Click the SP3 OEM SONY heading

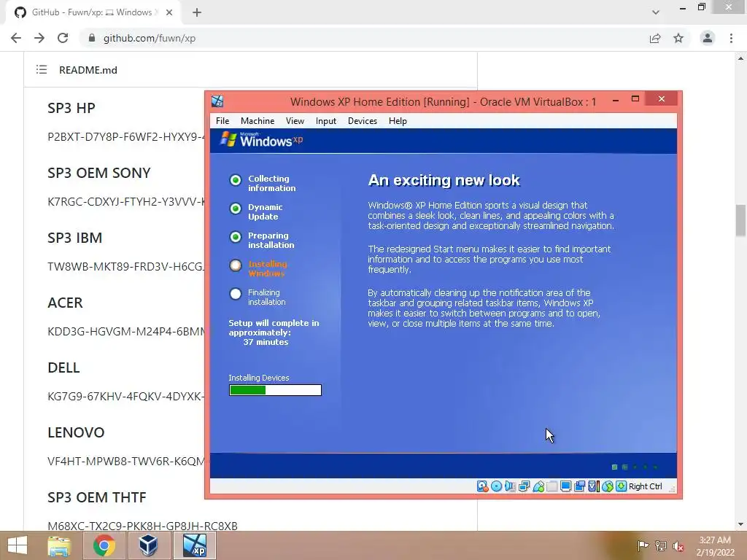99,173
